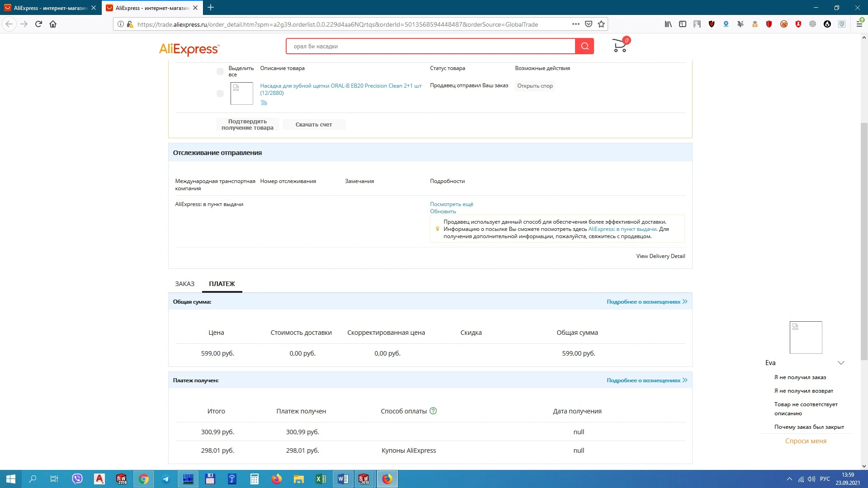Toggle the 'Выделить все' selection circle
This screenshot has height=488, width=868.
click(220, 71)
